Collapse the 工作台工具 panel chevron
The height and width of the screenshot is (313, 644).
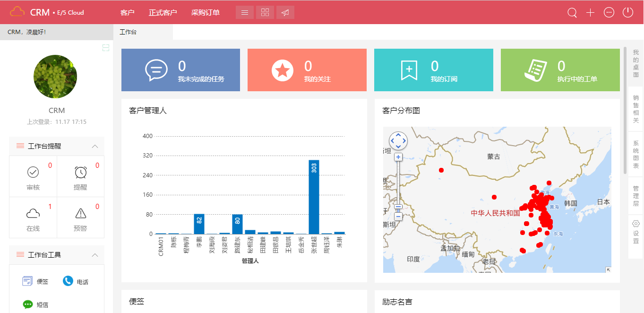pos(95,254)
